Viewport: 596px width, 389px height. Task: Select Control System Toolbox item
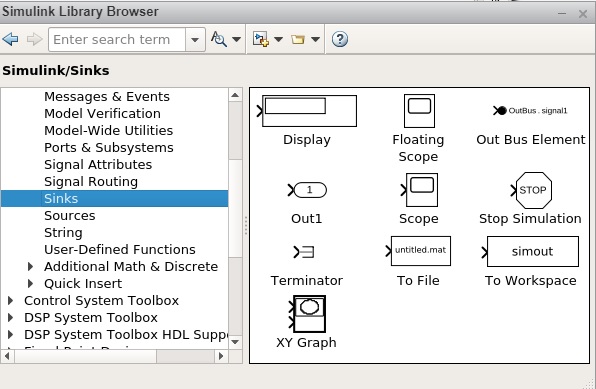coord(101,300)
